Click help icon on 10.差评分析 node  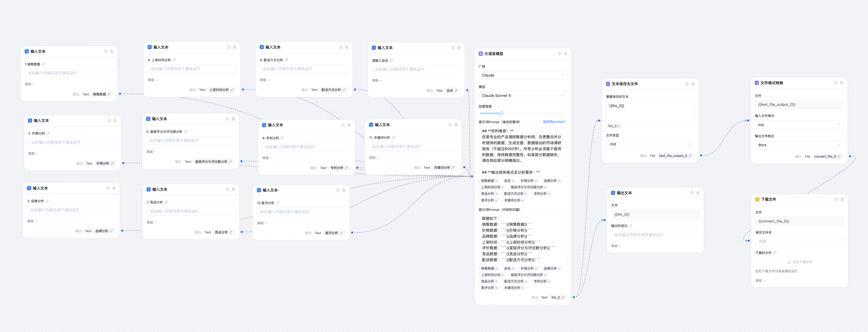pyautogui.click(x=338, y=190)
